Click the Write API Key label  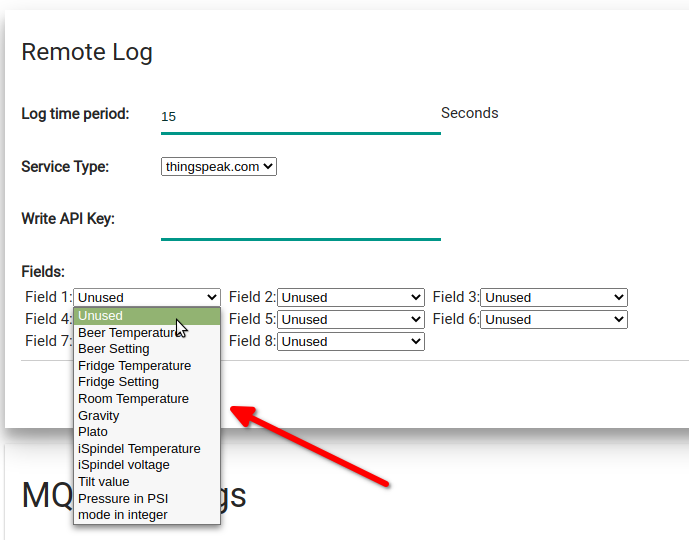(68, 218)
